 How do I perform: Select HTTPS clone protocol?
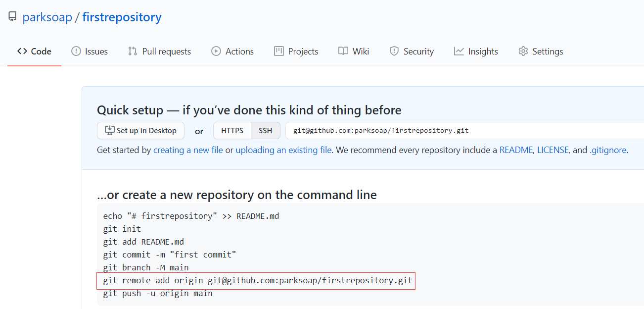232,131
